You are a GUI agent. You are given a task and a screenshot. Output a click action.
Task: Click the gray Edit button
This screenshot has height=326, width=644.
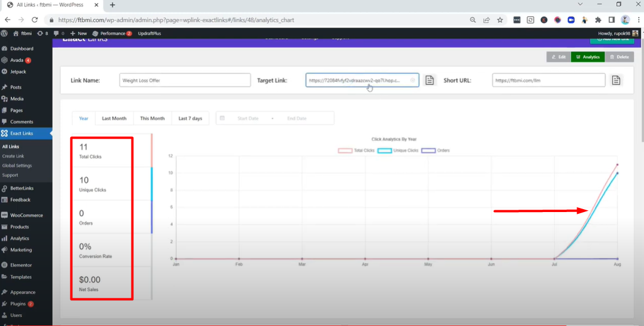(x=558, y=57)
